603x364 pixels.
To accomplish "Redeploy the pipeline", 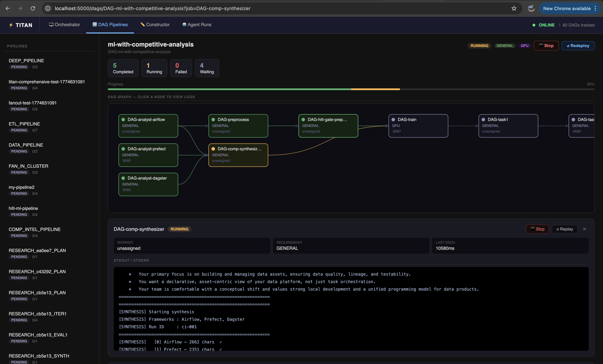I will coord(578,46).
